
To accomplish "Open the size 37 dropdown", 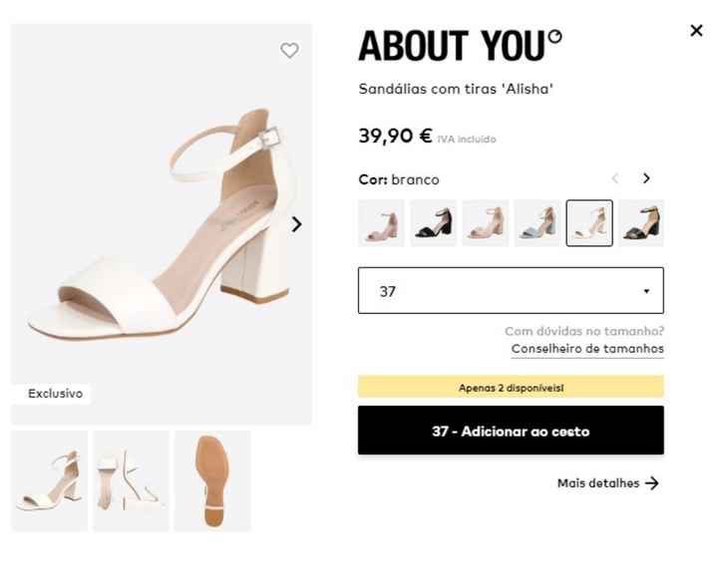I will [511, 291].
